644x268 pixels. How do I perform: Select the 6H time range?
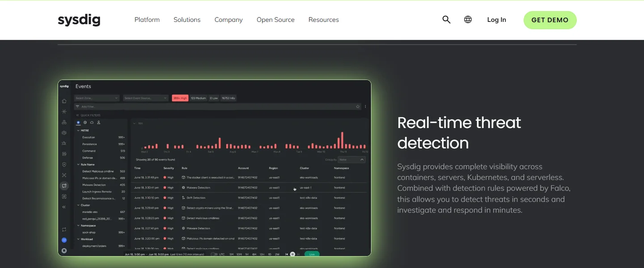(x=254, y=254)
